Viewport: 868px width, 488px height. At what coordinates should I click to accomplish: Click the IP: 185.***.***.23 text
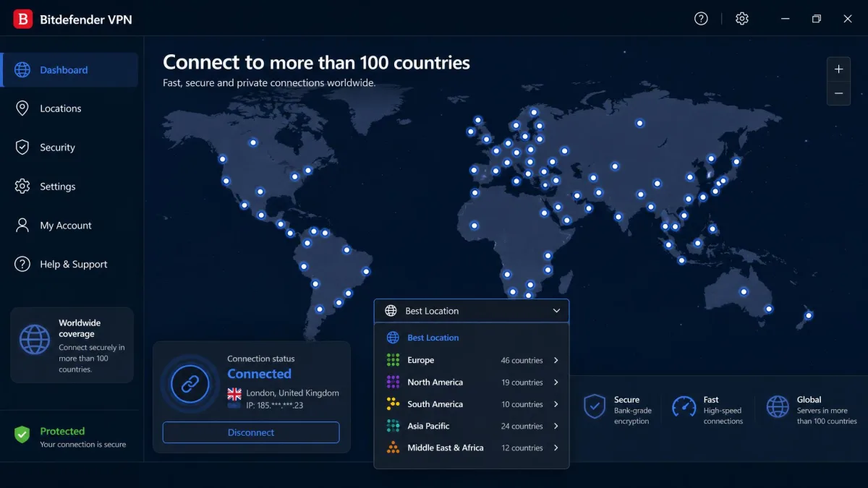tap(276, 406)
